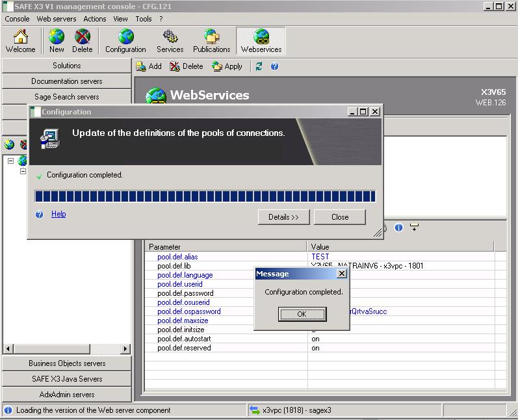Click the refresh arrows icon

259,66
